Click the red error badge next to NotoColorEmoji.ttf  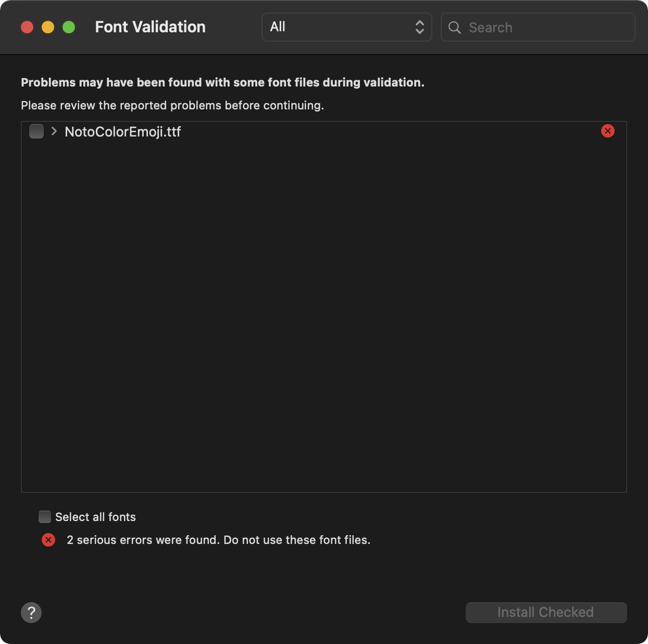607,131
